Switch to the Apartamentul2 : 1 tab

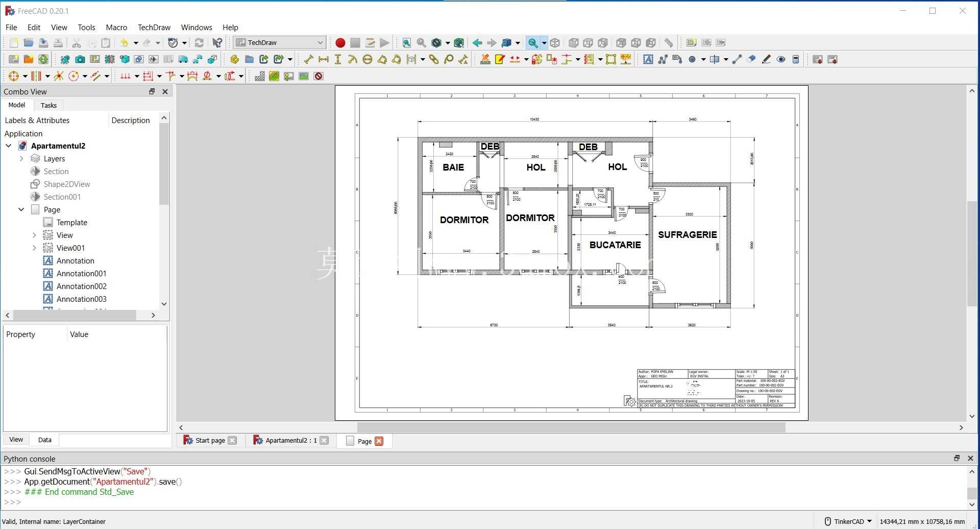coord(291,441)
